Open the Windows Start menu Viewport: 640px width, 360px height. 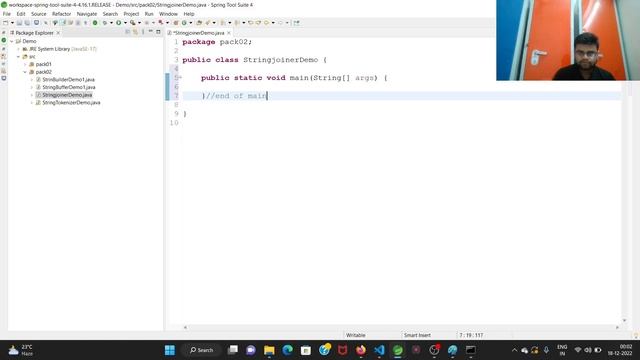[x=170, y=350]
